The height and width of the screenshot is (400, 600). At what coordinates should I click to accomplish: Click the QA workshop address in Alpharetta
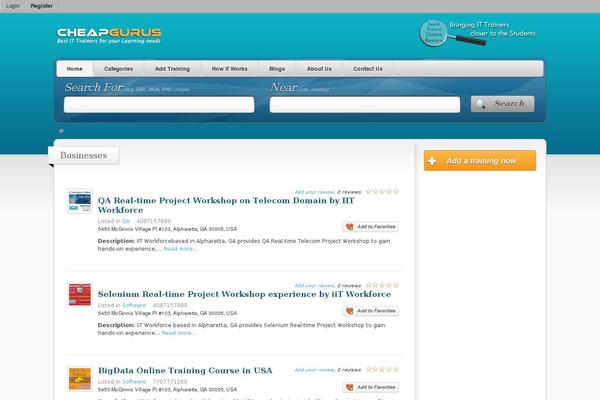click(x=167, y=229)
